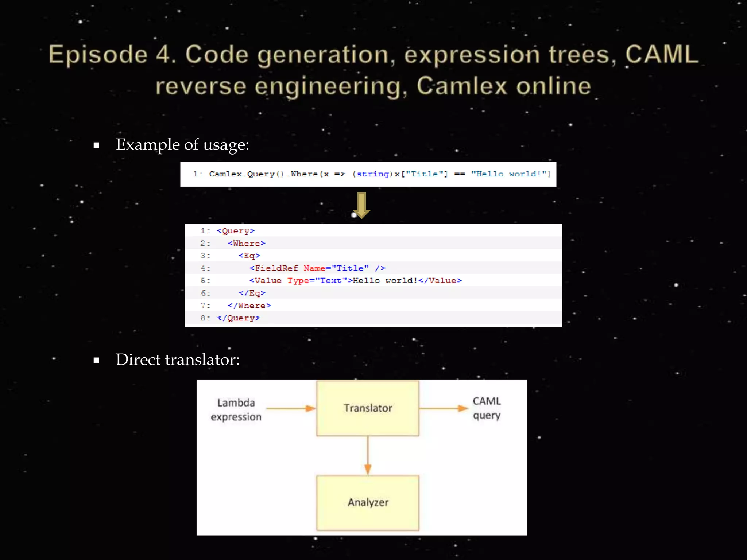Click the CAML query label

[487, 408]
